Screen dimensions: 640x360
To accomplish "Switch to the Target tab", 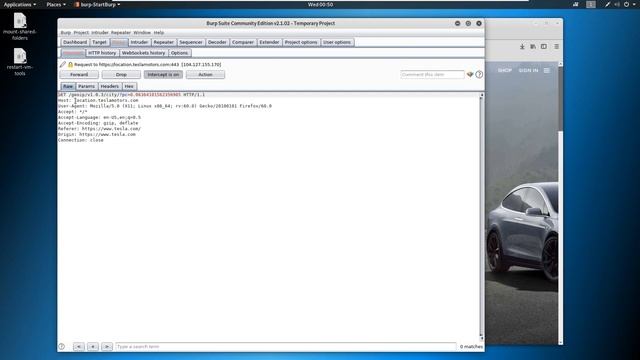I will tap(99, 42).
